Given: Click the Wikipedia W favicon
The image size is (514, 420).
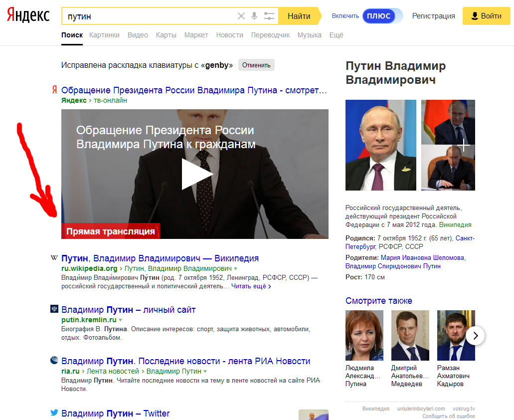Looking at the screenshot, I should tap(54, 258).
